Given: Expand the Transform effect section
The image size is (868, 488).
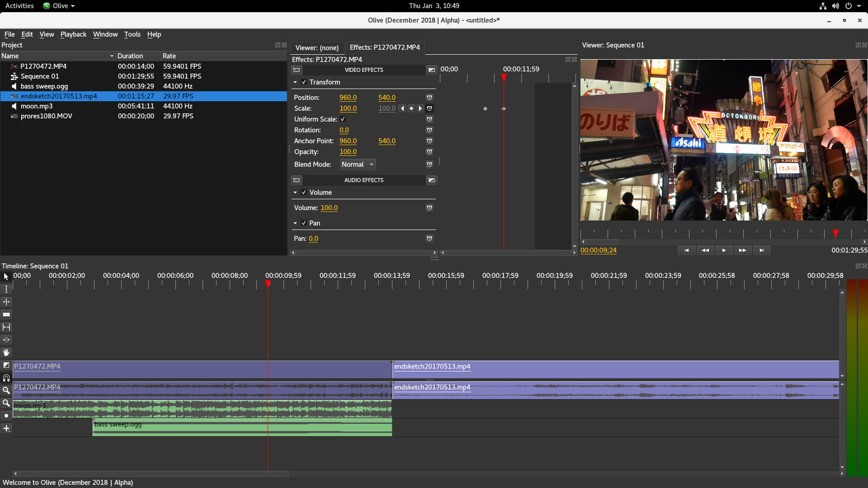Looking at the screenshot, I should 296,82.
